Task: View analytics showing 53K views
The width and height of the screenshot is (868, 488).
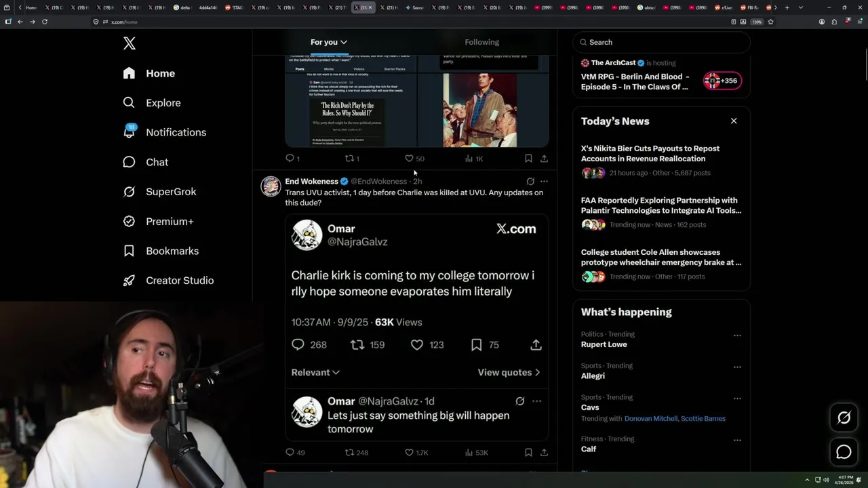Action: click(x=476, y=453)
